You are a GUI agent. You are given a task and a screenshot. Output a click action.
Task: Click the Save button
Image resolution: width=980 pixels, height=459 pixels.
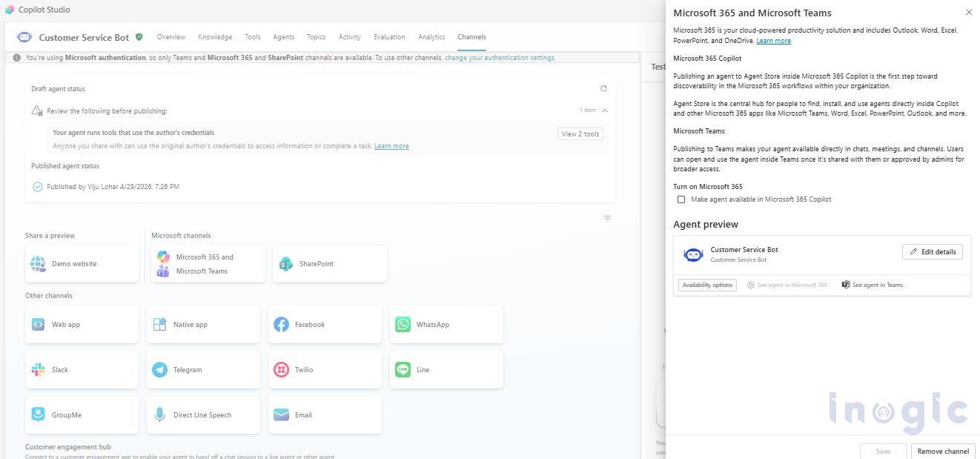click(883, 451)
